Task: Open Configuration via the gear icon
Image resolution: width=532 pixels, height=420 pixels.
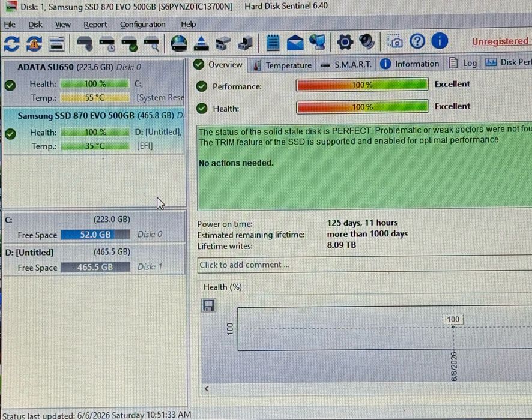Action: [345, 42]
